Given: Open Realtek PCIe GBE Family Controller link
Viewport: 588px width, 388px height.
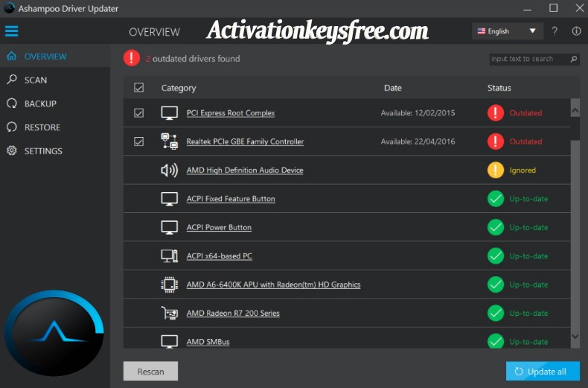Looking at the screenshot, I should (x=246, y=141).
